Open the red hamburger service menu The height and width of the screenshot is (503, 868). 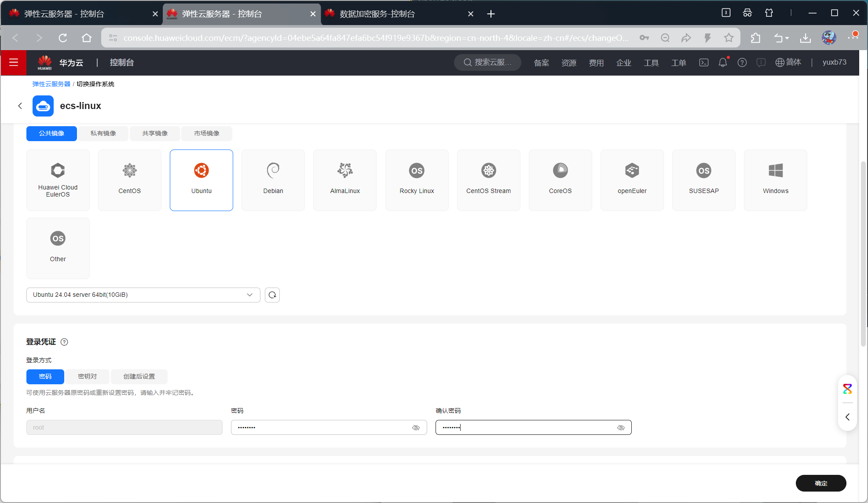pos(14,62)
